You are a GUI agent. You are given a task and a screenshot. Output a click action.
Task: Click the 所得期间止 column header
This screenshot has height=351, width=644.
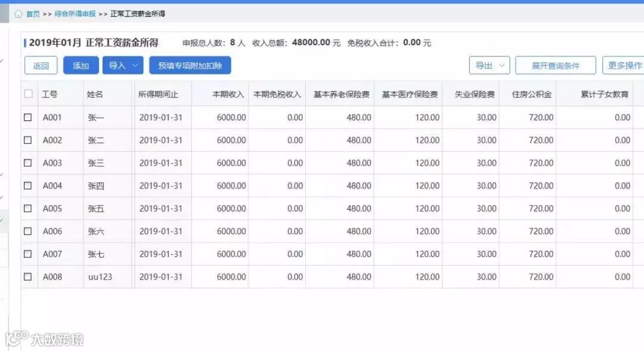point(158,94)
